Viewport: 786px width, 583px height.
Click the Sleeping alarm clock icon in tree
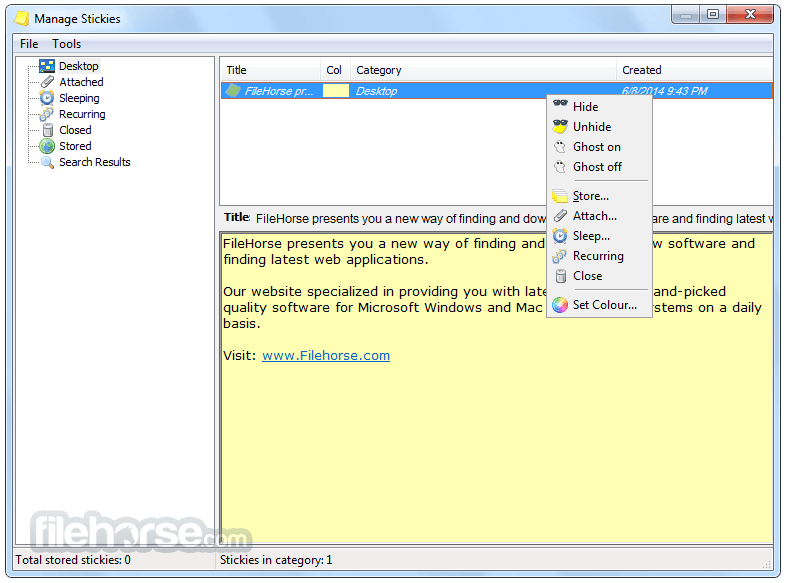(x=47, y=98)
